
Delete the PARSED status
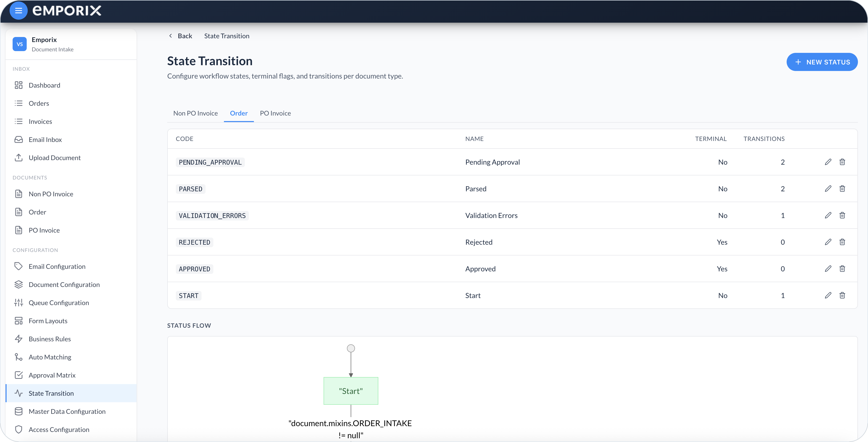842,189
